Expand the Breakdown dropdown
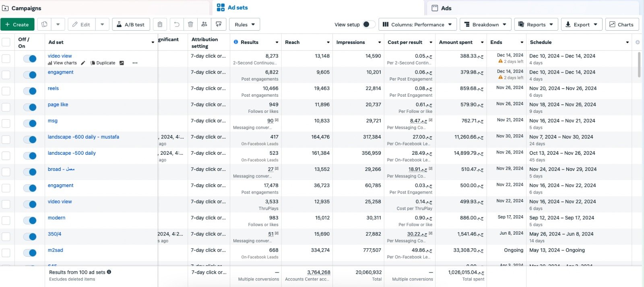The width and height of the screenshot is (644, 287). click(x=485, y=25)
